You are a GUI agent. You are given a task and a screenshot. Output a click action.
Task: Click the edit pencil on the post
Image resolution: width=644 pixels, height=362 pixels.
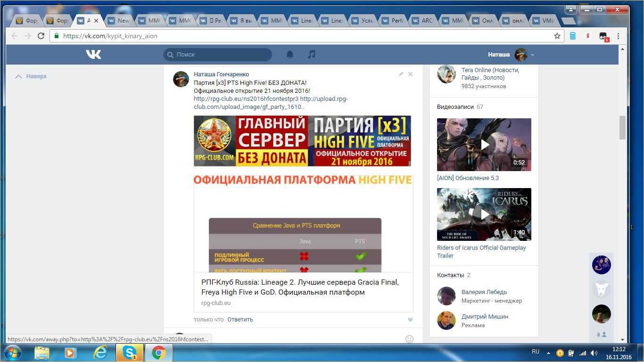[x=401, y=74]
